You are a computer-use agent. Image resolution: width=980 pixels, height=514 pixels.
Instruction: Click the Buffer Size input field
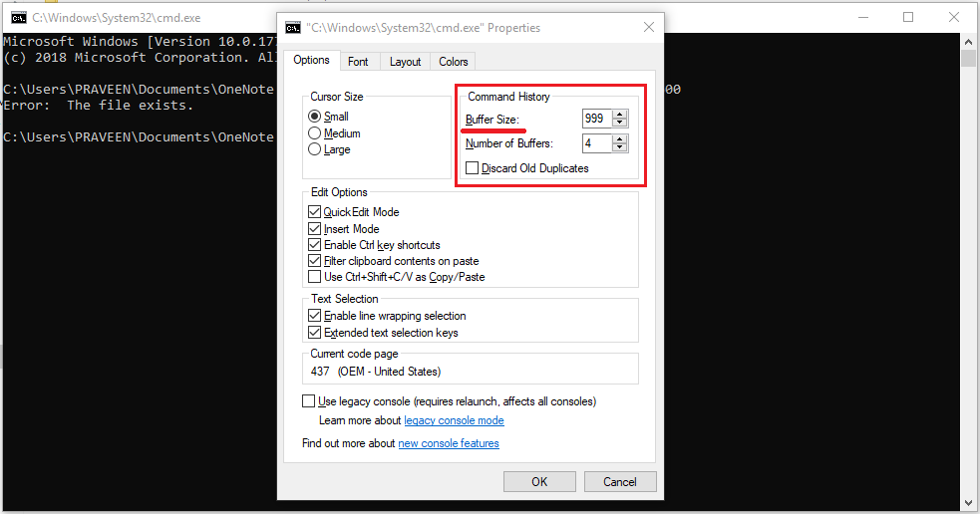[597, 119]
